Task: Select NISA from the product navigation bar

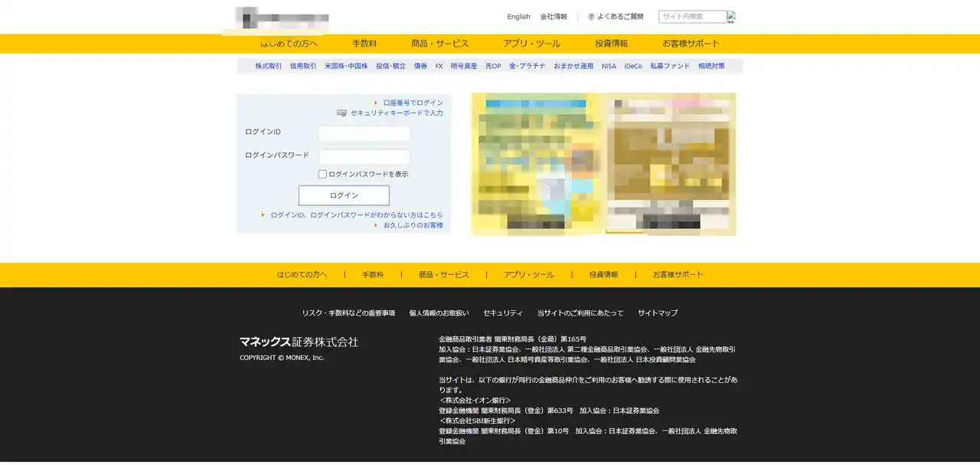Action: (608, 66)
